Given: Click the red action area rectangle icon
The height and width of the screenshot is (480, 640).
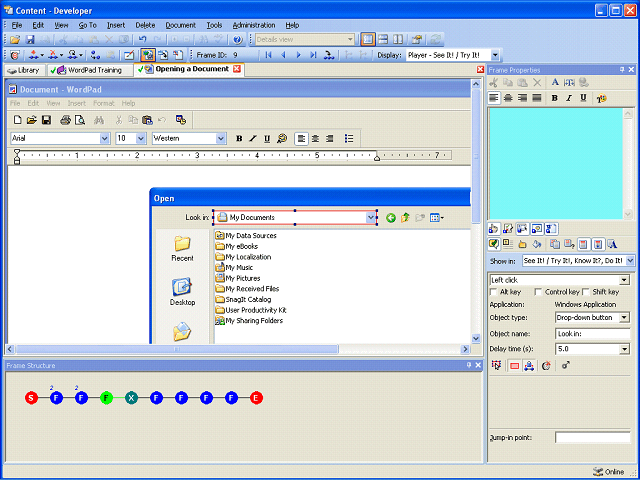Looking at the screenshot, I should coord(514,366).
